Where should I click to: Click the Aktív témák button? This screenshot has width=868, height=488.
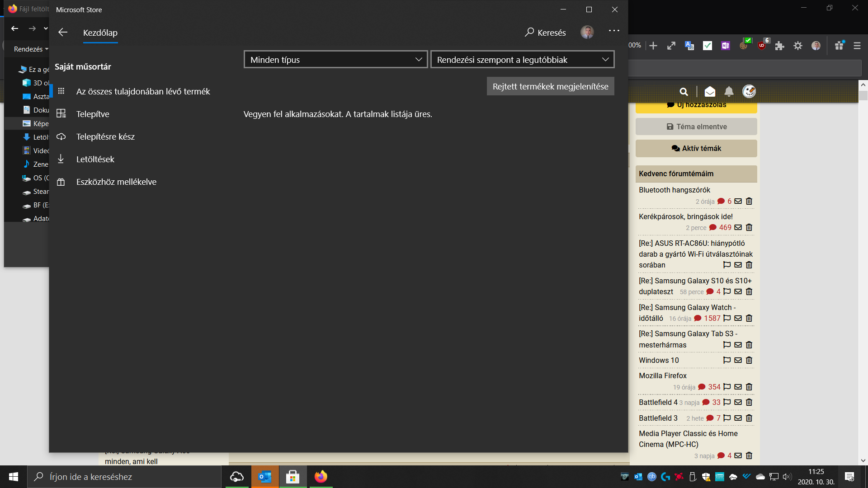(696, 148)
